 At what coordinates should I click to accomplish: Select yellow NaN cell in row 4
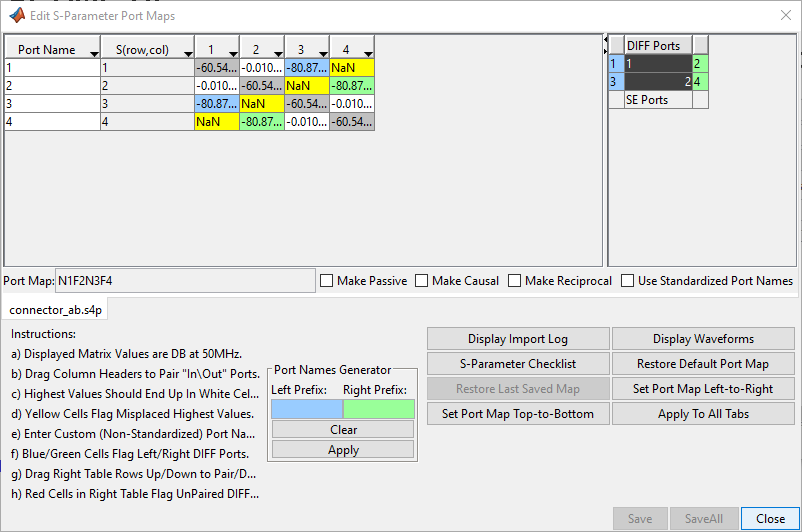coord(217,122)
